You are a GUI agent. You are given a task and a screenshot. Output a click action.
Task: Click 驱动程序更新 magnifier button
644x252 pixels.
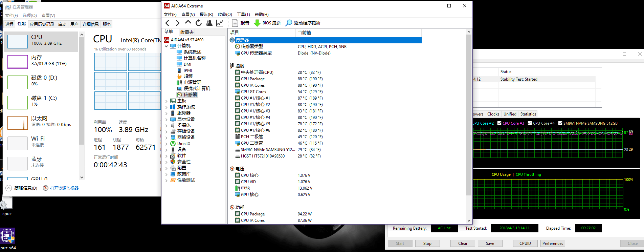point(303,23)
